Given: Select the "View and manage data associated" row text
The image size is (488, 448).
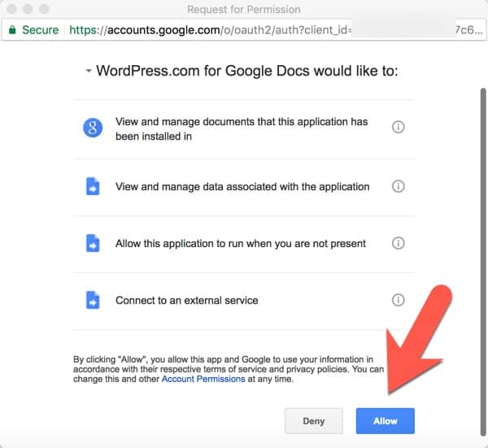Looking at the screenshot, I should click(242, 186).
